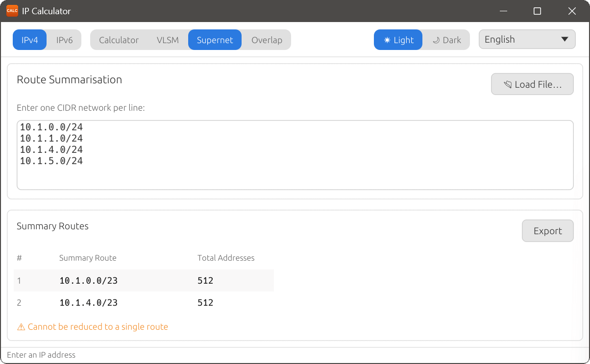Click the warning triangle icon
590x364 pixels.
pos(21,327)
